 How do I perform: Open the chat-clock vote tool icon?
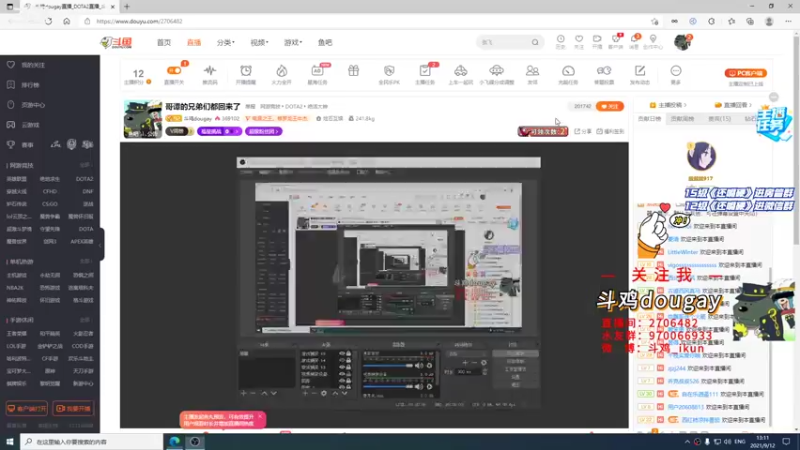pos(604,74)
